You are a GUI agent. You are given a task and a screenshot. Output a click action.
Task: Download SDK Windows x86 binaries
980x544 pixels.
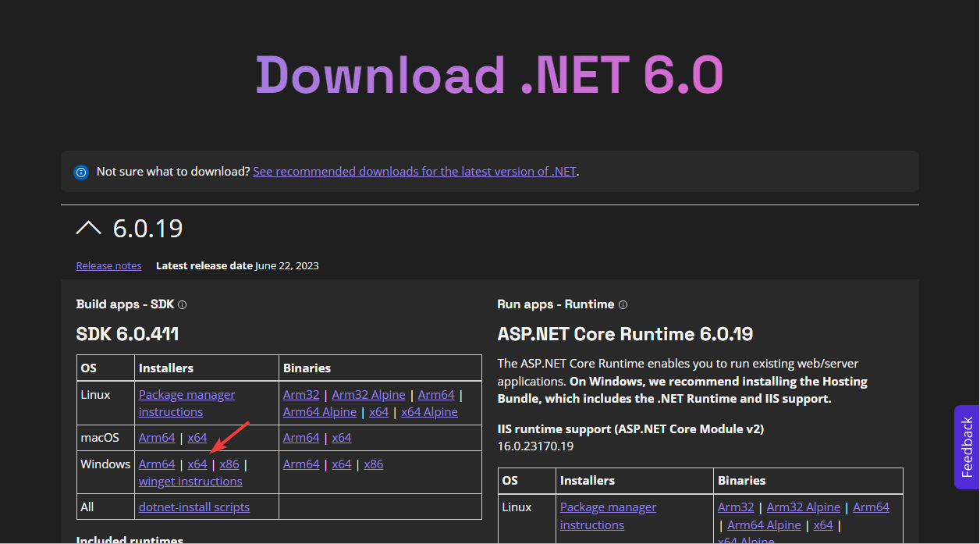click(x=374, y=464)
